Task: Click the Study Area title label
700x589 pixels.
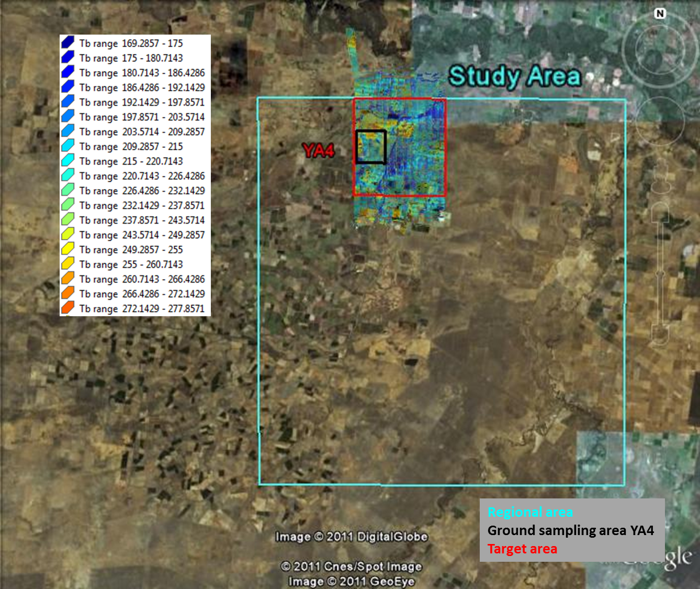Action: (515, 76)
